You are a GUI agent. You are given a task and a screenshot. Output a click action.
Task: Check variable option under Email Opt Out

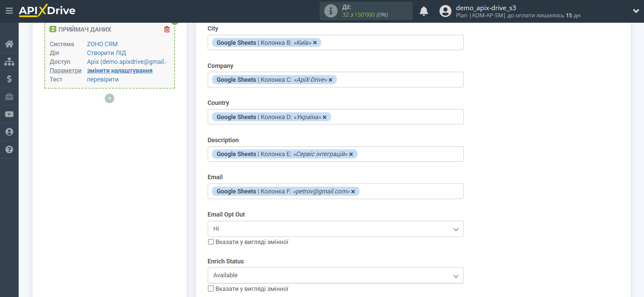coord(211,242)
